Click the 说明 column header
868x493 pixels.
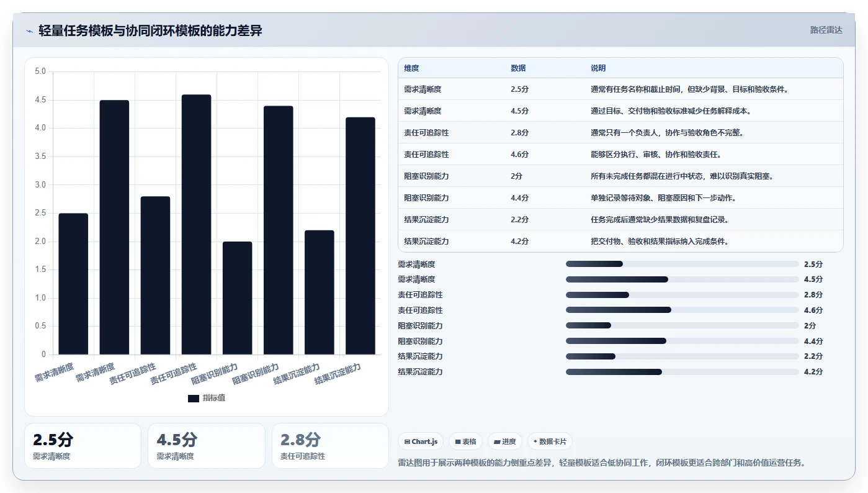pyautogui.click(x=598, y=68)
